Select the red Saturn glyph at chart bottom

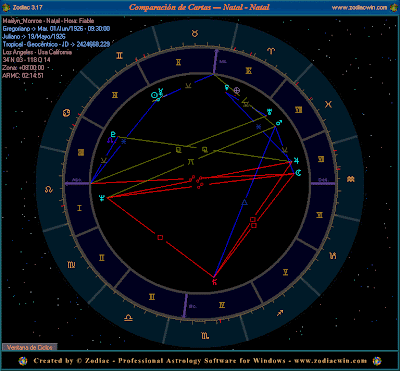coord(214,282)
